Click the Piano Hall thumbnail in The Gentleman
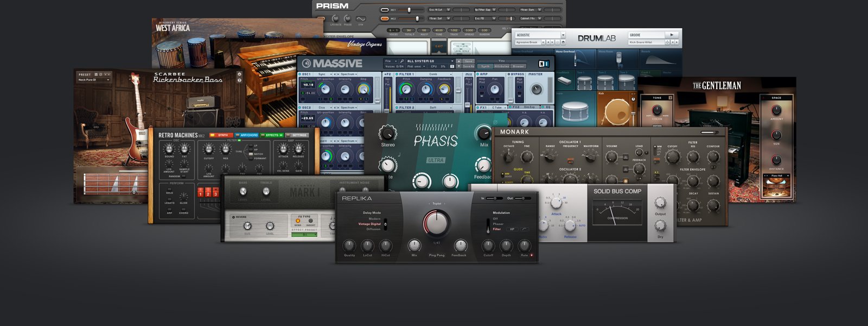The height and width of the screenshot is (326, 868). pyautogui.click(x=776, y=187)
